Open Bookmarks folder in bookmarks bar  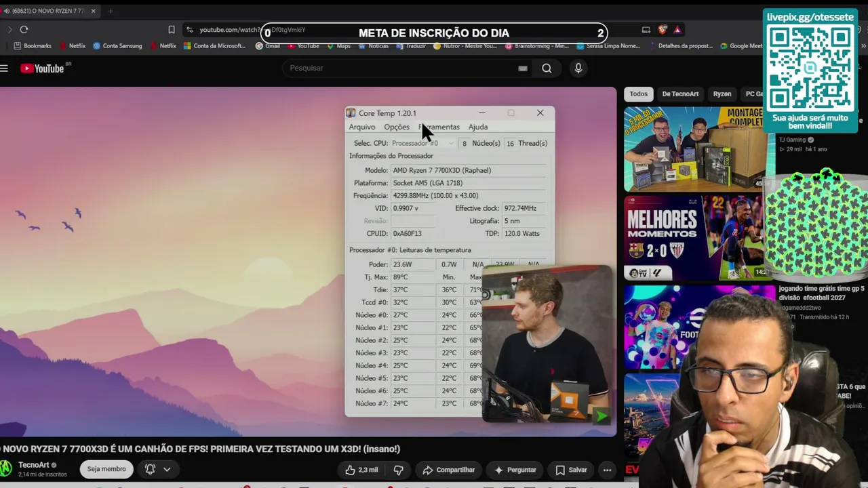click(33, 46)
